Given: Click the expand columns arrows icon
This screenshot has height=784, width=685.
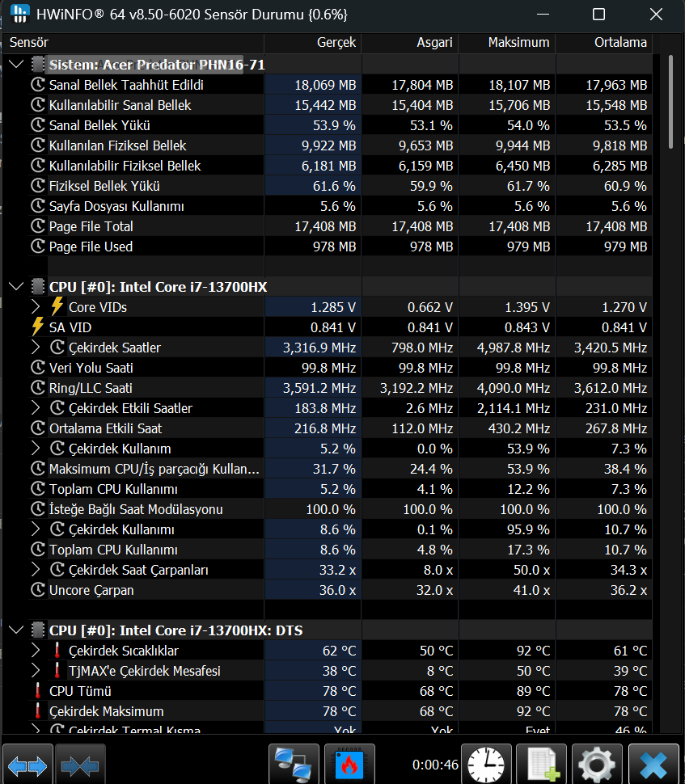Looking at the screenshot, I should [x=27, y=765].
